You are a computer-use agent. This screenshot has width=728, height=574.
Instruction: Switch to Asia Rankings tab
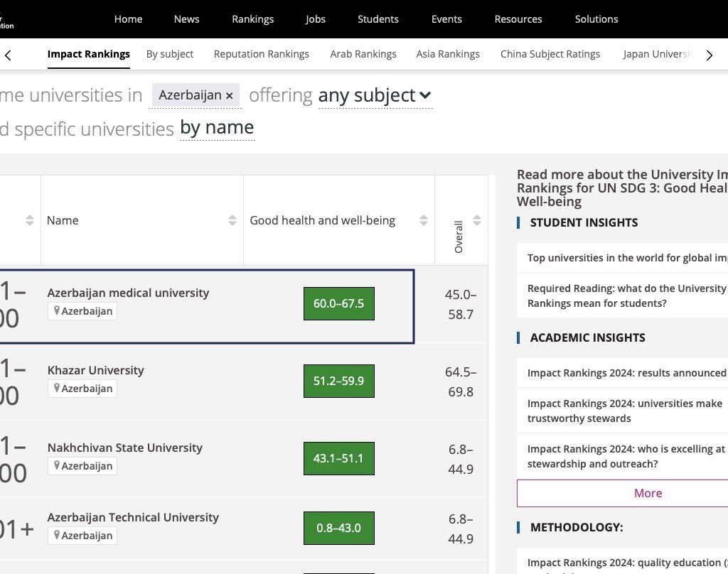tap(448, 54)
